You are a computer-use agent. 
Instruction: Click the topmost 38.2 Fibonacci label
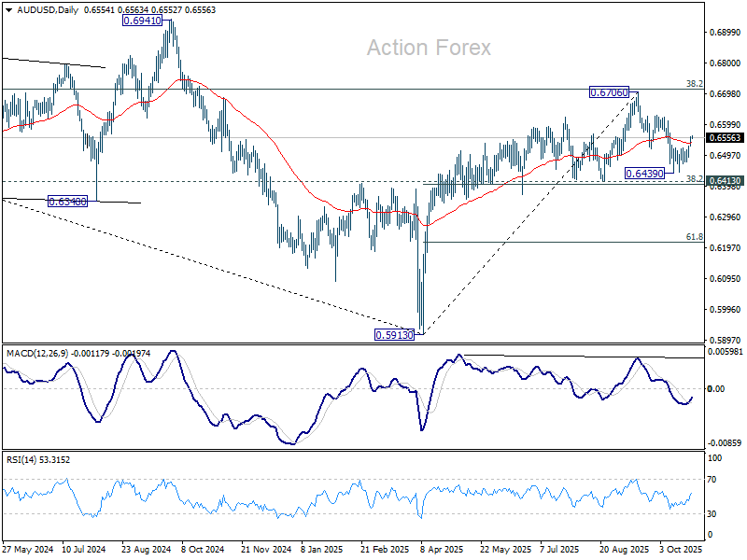tap(694, 83)
